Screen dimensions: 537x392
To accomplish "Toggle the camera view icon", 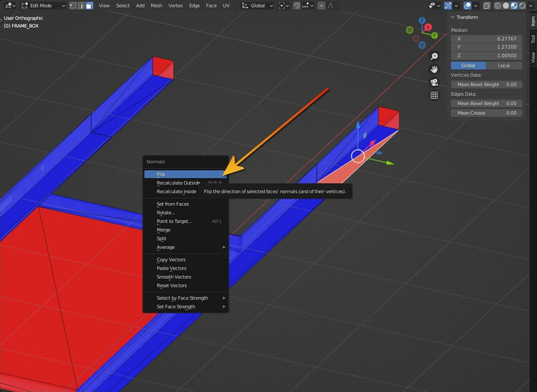I will [434, 82].
